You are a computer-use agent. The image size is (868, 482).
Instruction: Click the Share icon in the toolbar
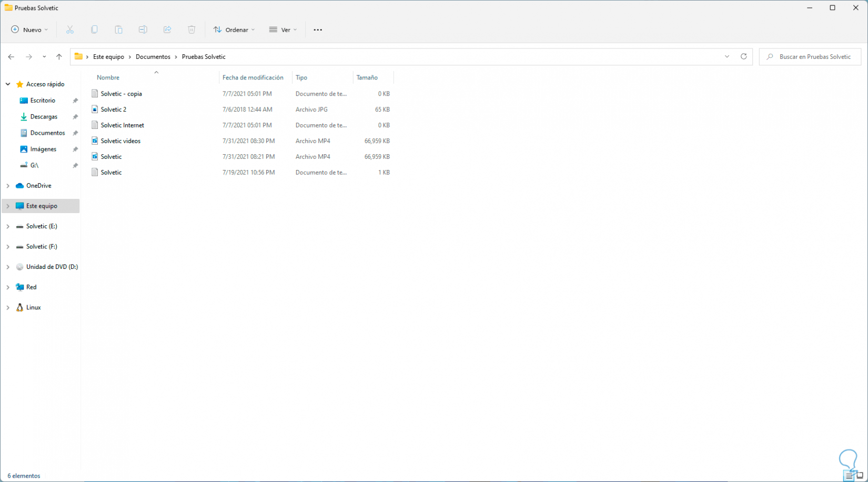pos(167,30)
